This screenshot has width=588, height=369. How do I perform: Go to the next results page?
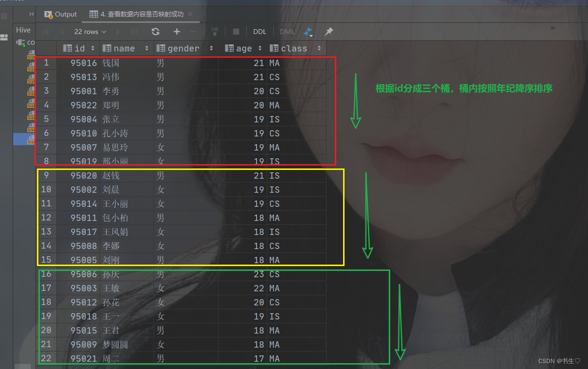point(118,32)
